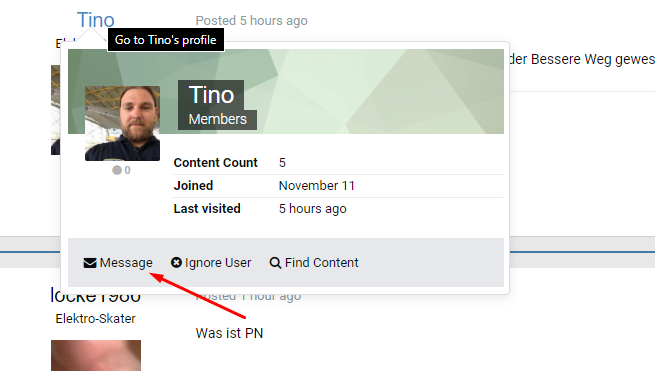
Task: Open the Find Content text link
Action: pos(322,263)
